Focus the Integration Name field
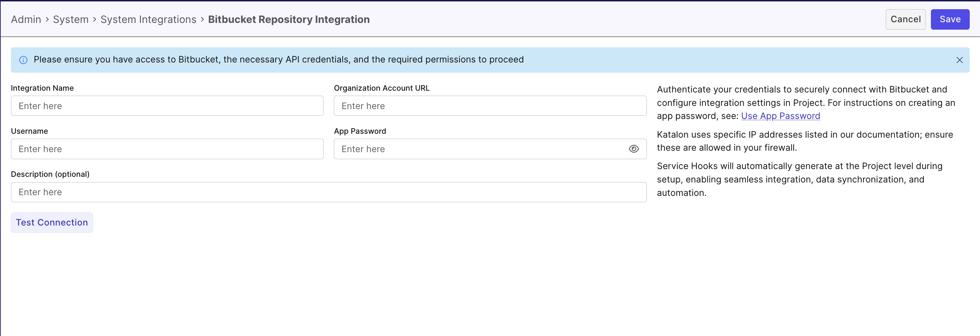The width and height of the screenshot is (980, 336). pos(167,106)
